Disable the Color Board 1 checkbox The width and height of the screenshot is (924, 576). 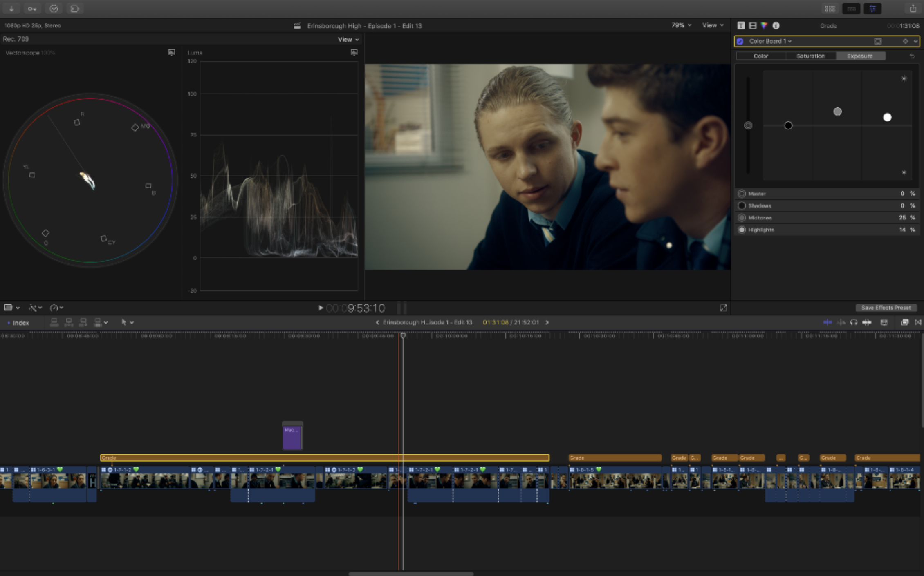click(740, 41)
